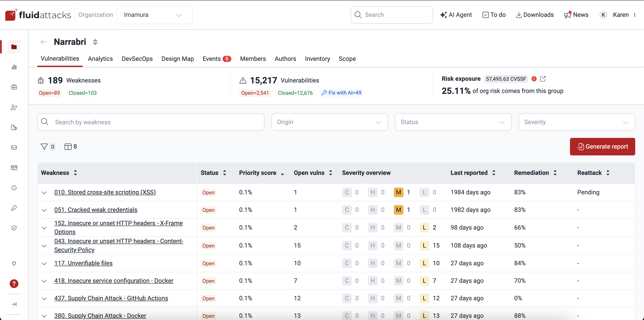Click the Search by weakness field
The height and width of the screenshot is (320, 644).
click(x=151, y=122)
